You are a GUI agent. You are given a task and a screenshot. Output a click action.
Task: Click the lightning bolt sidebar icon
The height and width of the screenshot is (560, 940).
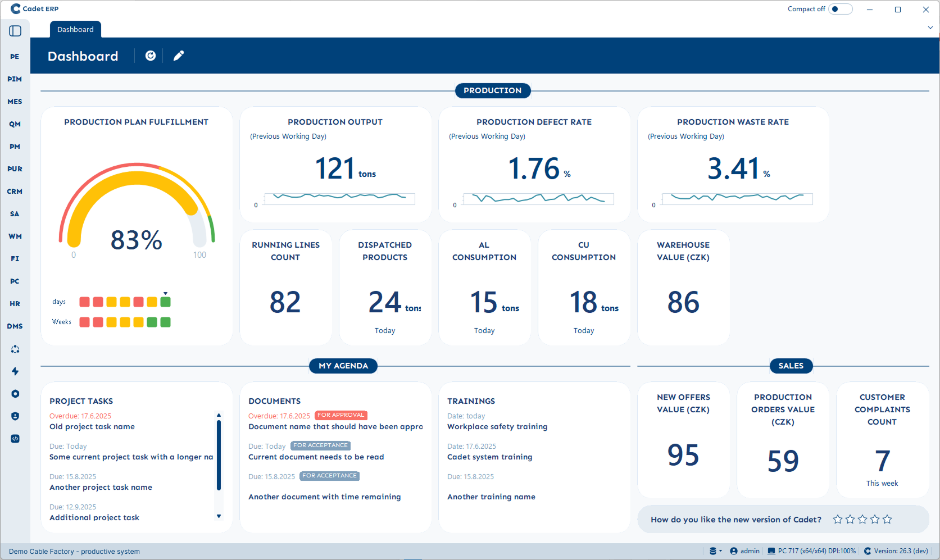[15, 371]
